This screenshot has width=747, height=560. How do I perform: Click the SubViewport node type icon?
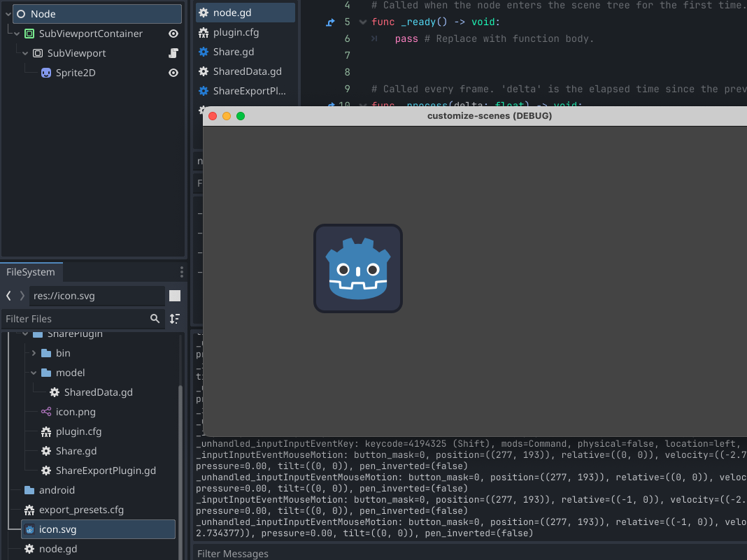[38, 53]
